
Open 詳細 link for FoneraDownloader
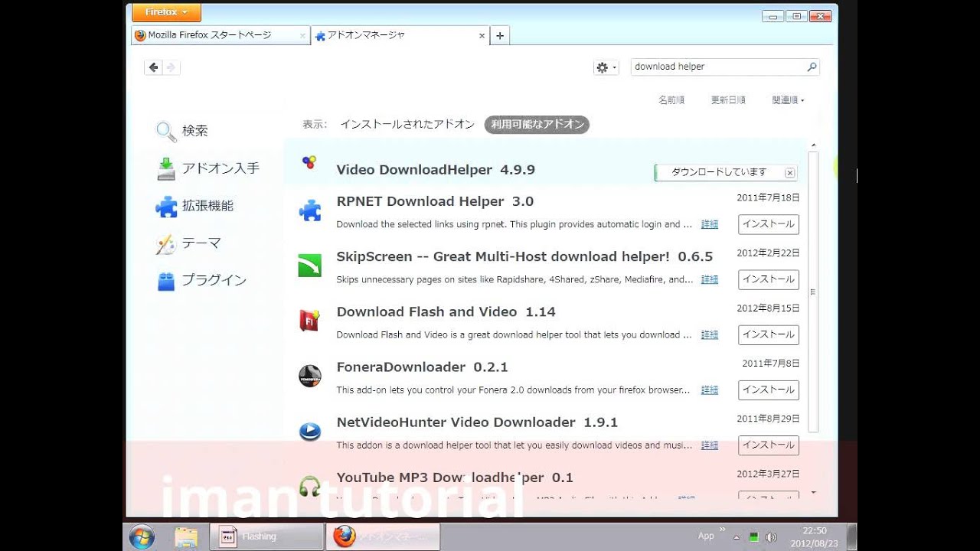click(710, 390)
